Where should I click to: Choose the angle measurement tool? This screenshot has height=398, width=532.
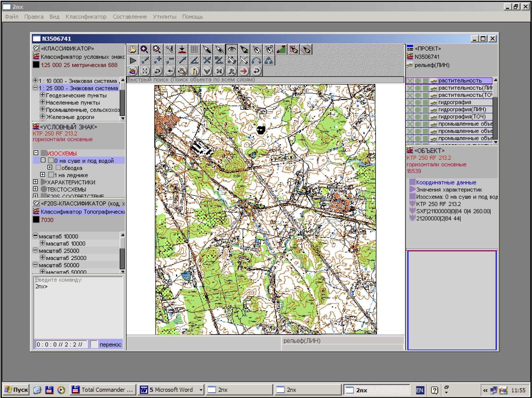coord(194,60)
